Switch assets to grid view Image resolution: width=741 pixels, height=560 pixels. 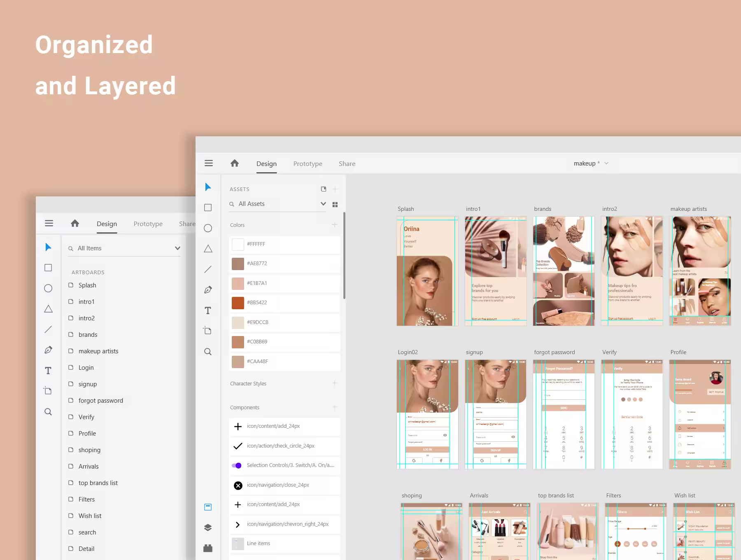pyautogui.click(x=335, y=204)
